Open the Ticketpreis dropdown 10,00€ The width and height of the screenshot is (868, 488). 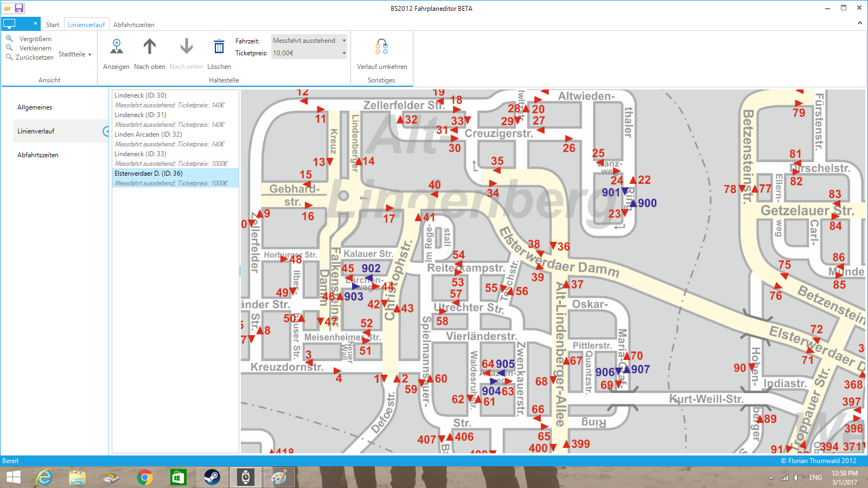[x=309, y=53]
